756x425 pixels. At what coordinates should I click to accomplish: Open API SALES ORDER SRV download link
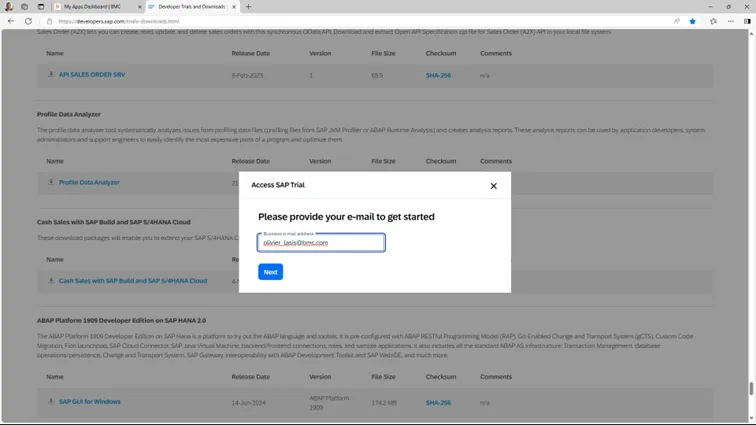click(92, 75)
